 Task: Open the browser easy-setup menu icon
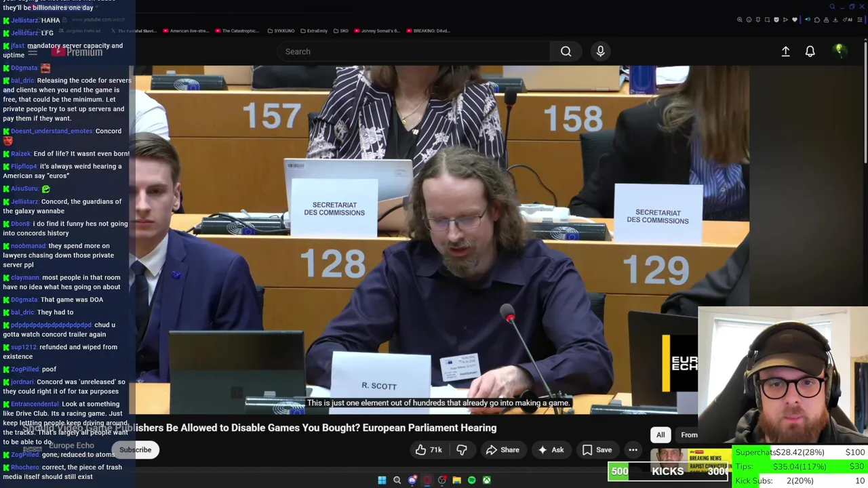(860, 20)
